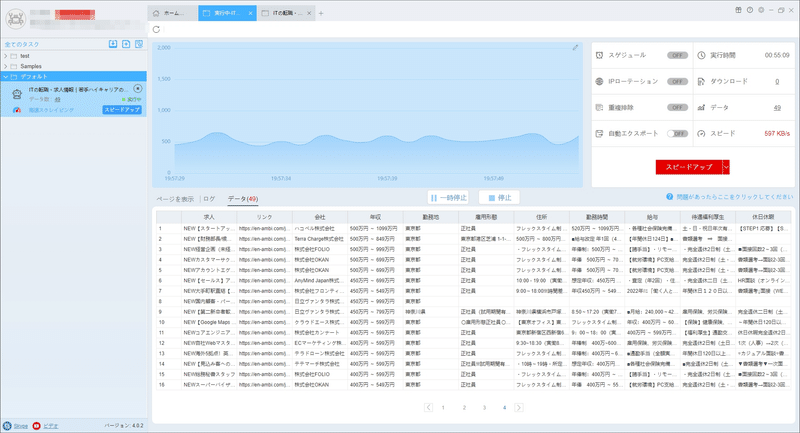
Task: Click the 自動エクスポート icon
Action: click(599, 134)
